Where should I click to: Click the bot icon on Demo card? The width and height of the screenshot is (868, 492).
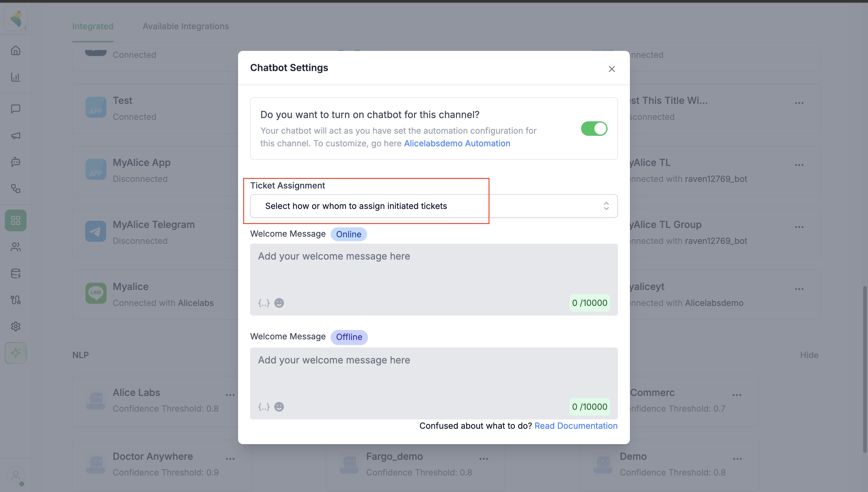(603, 465)
